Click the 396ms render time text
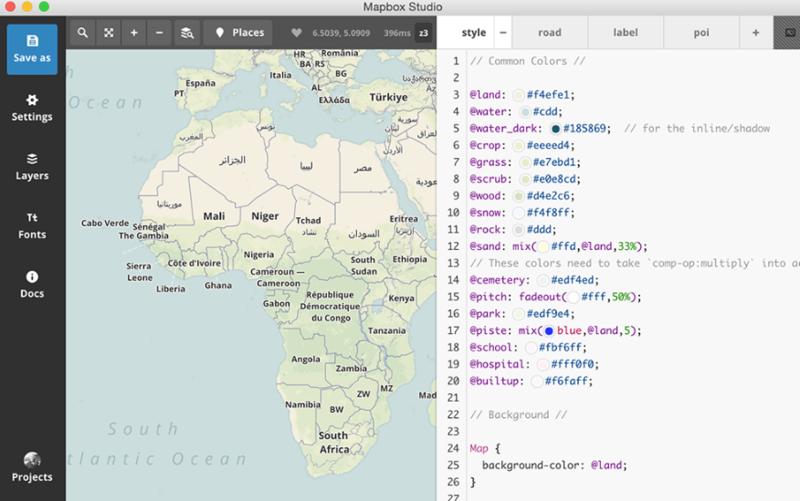The height and width of the screenshot is (501, 800). point(397,33)
